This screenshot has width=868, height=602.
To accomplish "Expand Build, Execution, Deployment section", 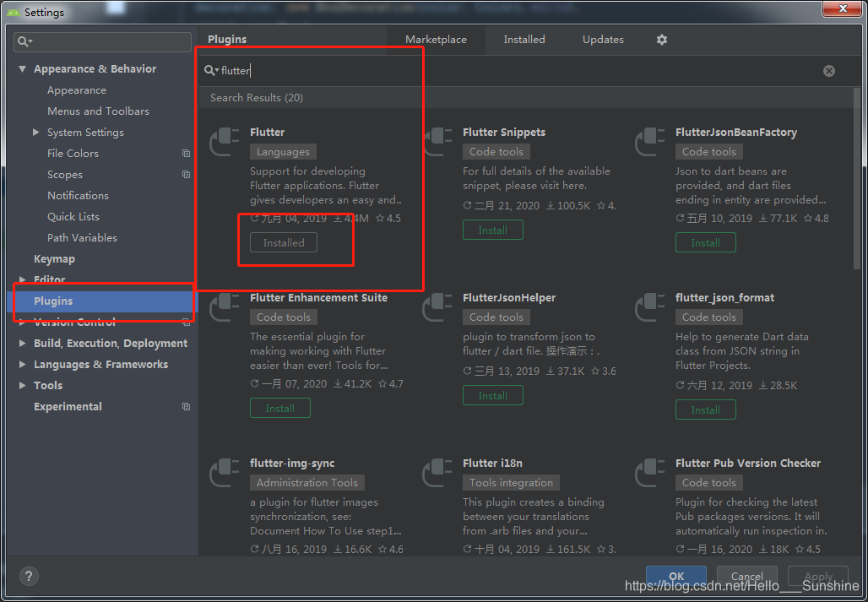I will click(22, 343).
